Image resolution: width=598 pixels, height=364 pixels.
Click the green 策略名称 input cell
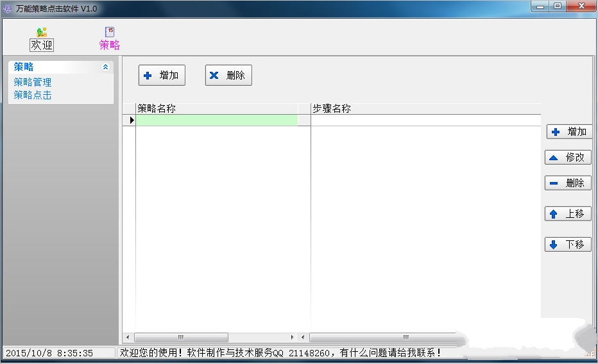[x=217, y=120]
